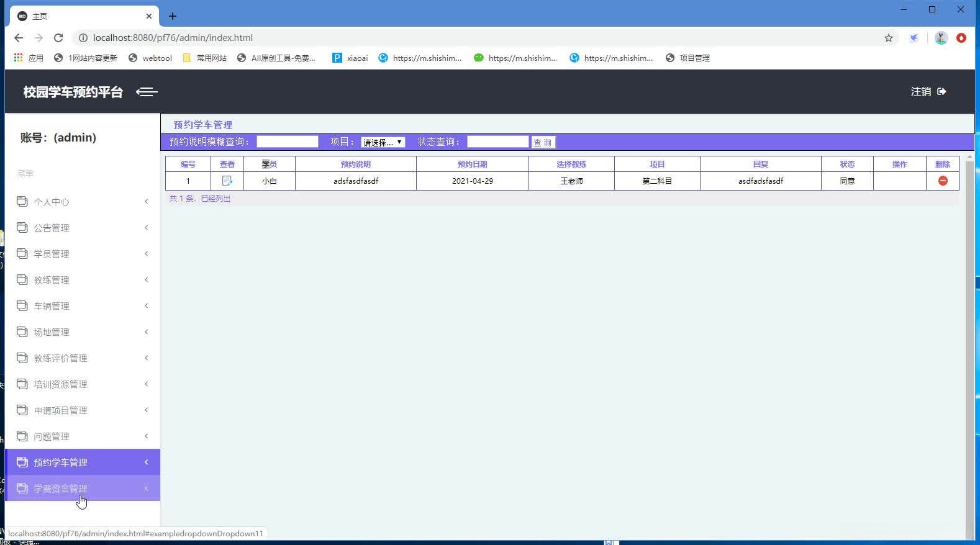Click the 个人中心 sidebar icon
Image resolution: width=980 pixels, height=545 pixels.
(x=22, y=202)
